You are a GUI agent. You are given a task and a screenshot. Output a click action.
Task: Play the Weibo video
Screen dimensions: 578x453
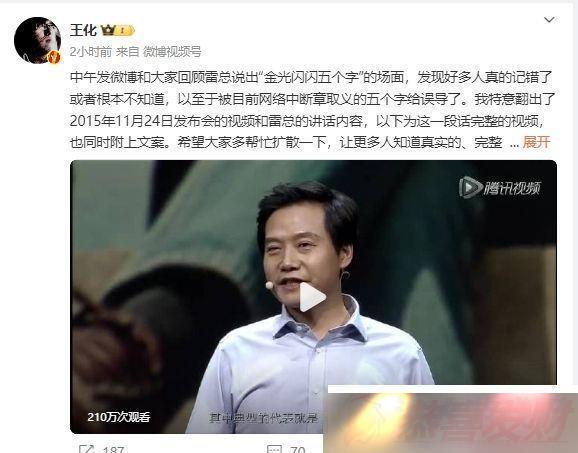point(312,297)
